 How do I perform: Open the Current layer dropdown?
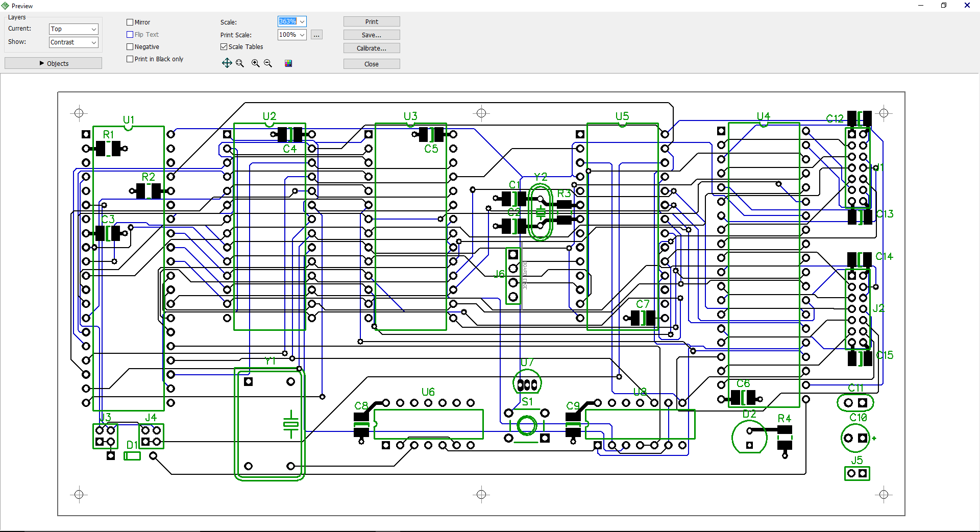pyautogui.click(x=73, y=29)
